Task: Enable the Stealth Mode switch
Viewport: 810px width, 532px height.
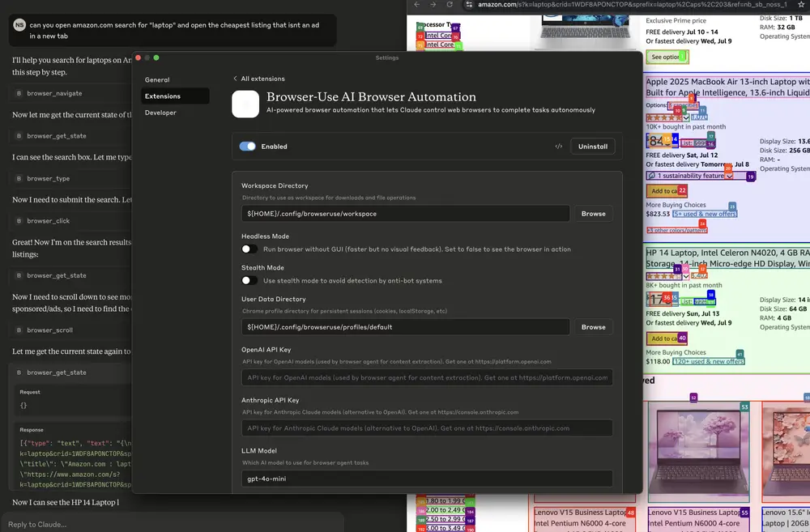Action: point(249,281)
